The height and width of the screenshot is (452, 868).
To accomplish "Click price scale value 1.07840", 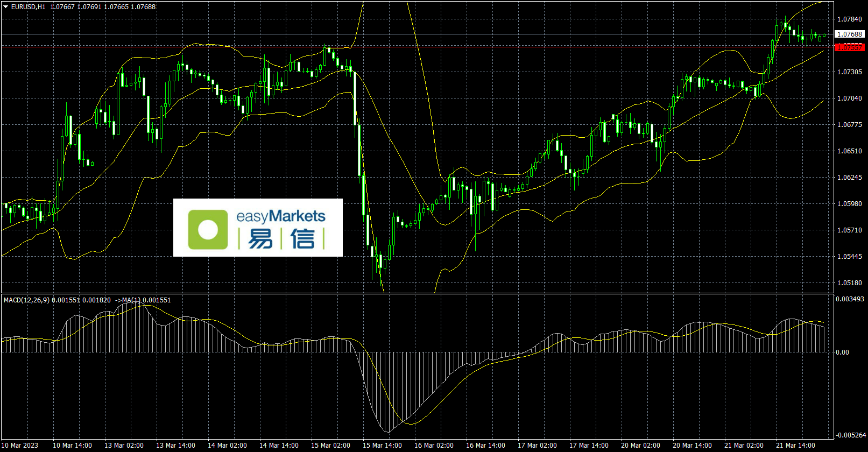I will pos(850,19).
